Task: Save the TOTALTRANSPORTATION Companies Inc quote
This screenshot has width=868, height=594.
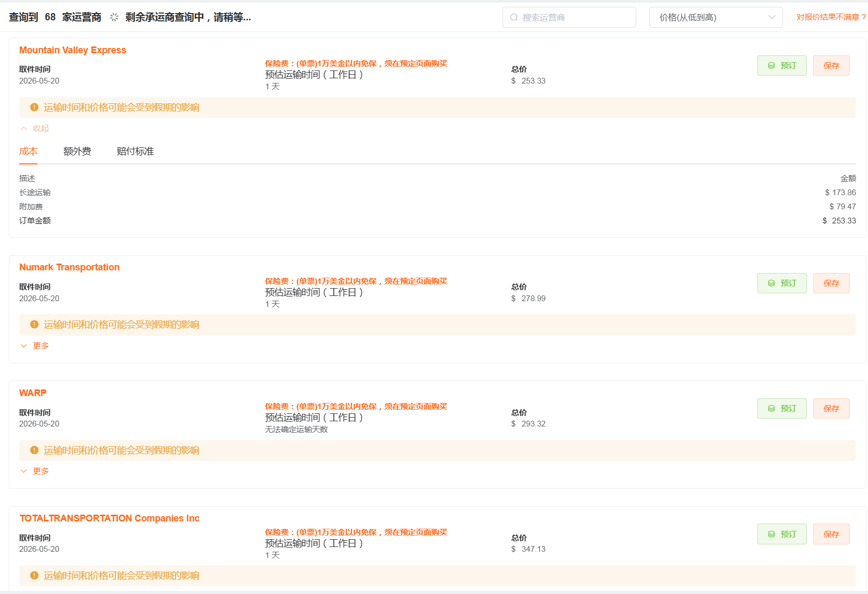Action: coord(831,534)
